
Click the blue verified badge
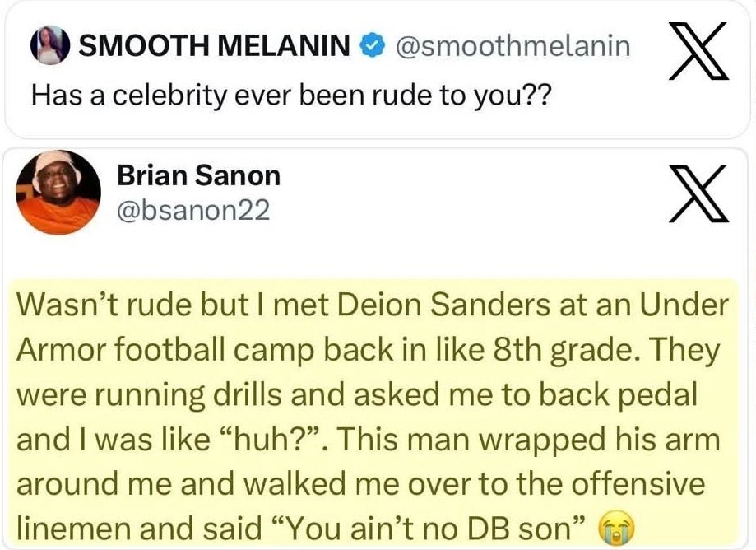click(373, 47)
